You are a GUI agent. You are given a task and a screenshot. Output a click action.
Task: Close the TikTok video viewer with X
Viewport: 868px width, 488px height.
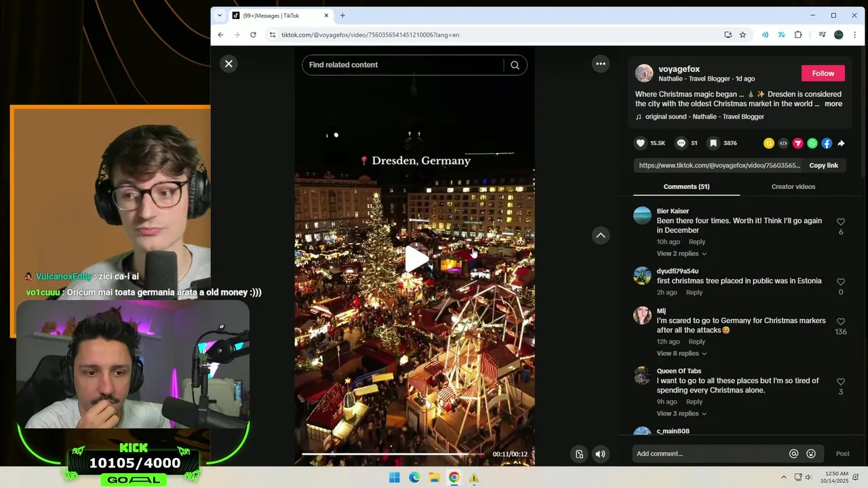229,64
